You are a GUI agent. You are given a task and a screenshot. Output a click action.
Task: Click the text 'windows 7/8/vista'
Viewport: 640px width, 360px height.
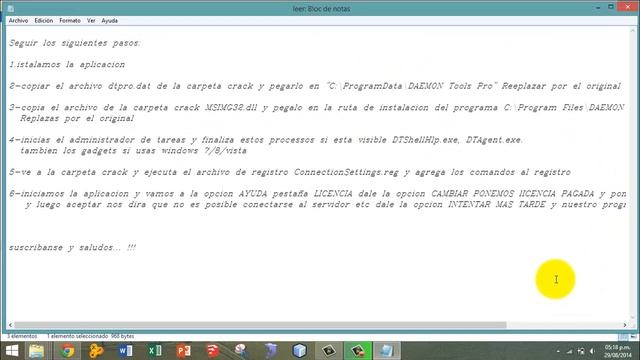click(x=204, y=151)
